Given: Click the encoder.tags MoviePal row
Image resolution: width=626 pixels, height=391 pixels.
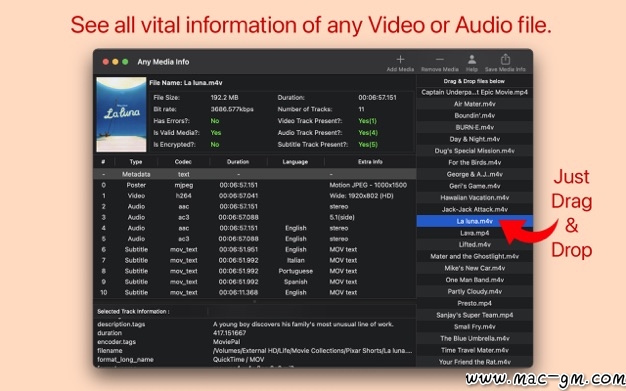Looking at the screenshot, I should (255, 342).
